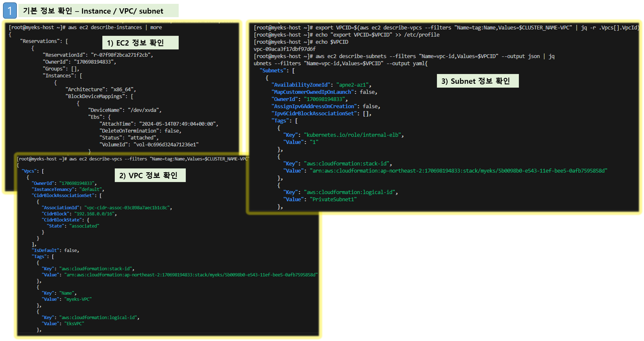The width and height of the screenshot is (644, 341).
Task: Select the '2) VPC 정보 확인' label
Action: (x=150, y=176)
